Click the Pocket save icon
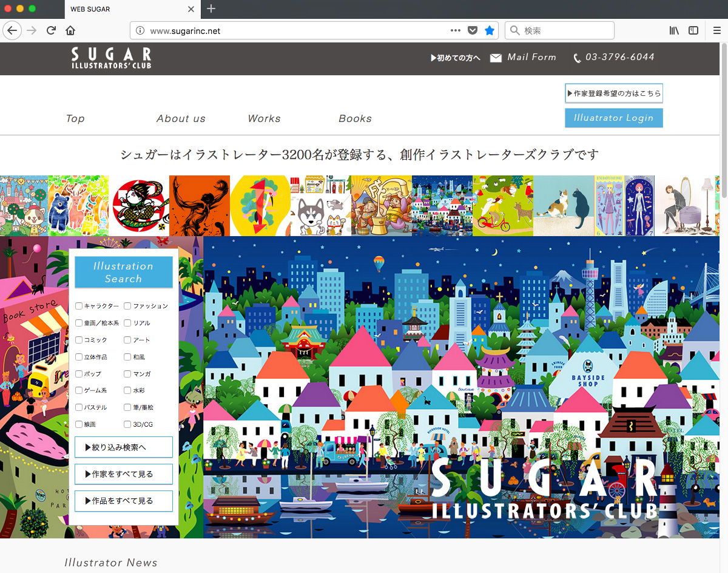Image resolution: width=728 pixels, height=573 pixels. tap(473, 30)
